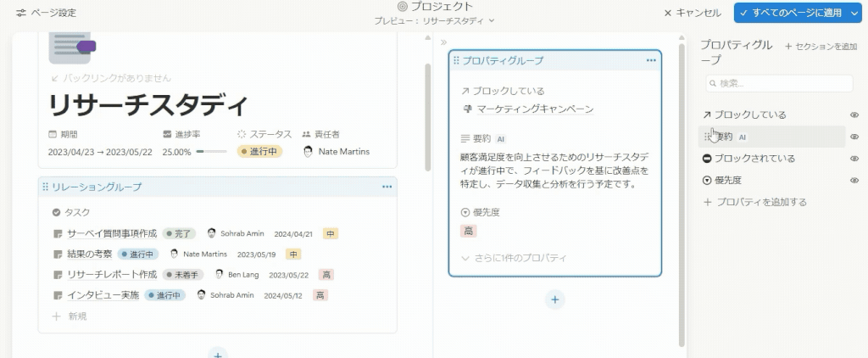The height and width of the screenshot is (358, 868).
Task: Open プロパティグループ card three-dot menu
Action: coord(652,60)
